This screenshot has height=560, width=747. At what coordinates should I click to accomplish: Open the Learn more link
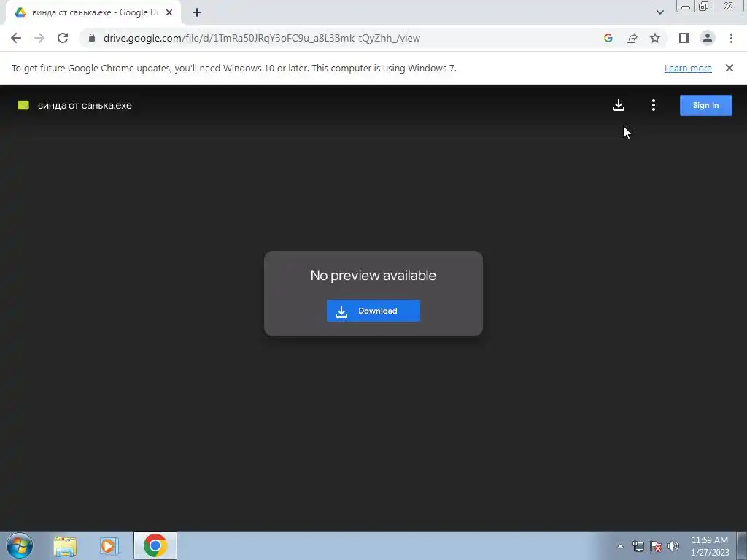click(688, 68)
